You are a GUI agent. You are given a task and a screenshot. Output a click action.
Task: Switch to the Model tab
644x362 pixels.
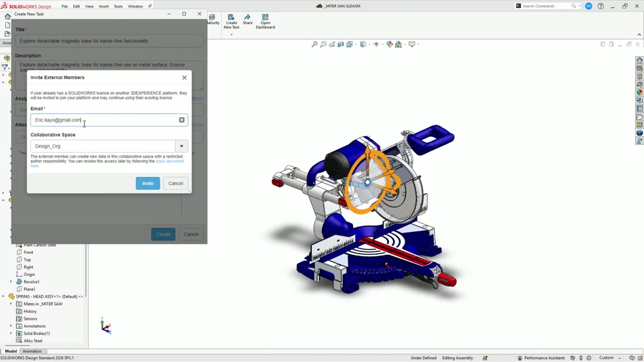pyautogui.click(x=11, y=351)
